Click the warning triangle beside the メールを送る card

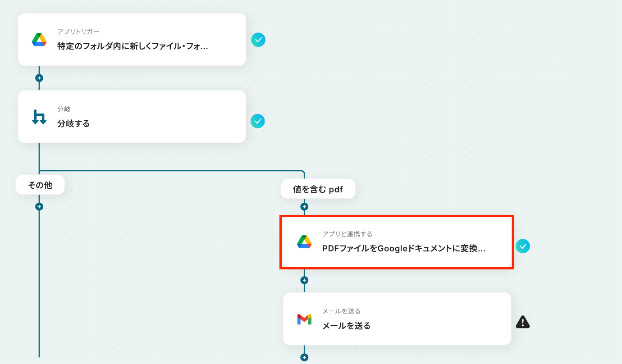pyautogui.click(x=522, y=322)
